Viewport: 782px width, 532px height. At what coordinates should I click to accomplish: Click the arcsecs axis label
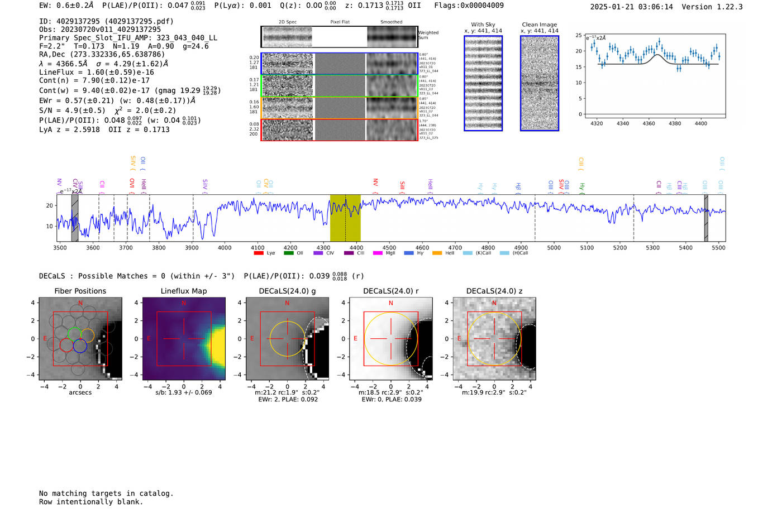click(x=80, y=392)
